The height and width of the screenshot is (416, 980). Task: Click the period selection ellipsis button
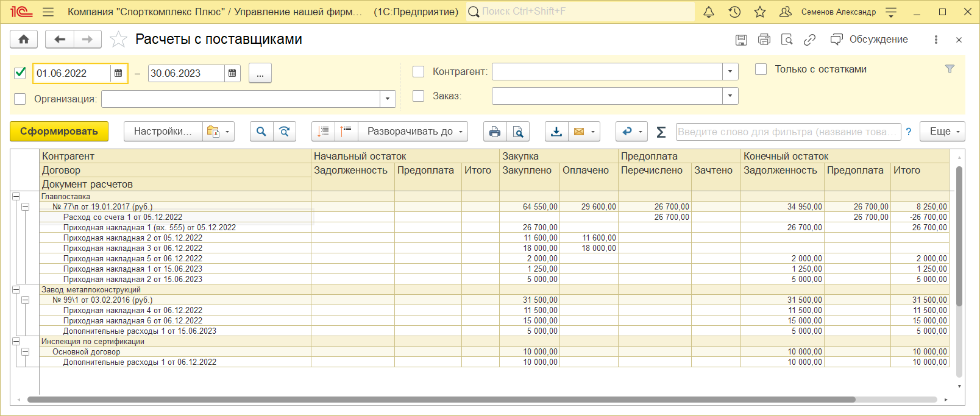click(260, 73)
